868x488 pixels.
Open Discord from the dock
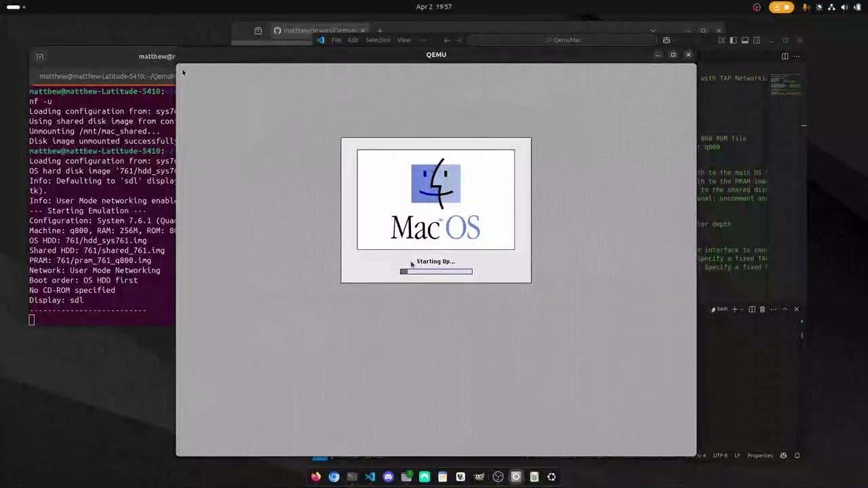click(388, 476)
